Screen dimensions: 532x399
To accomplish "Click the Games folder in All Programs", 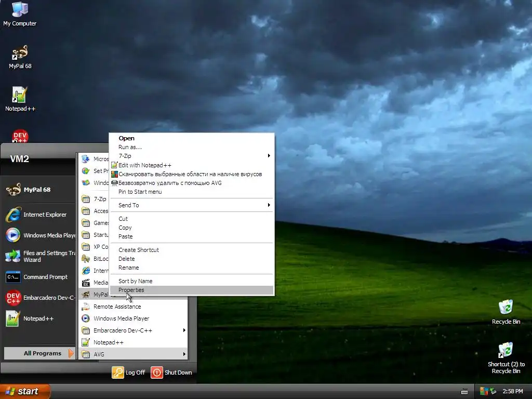I will pyautogui.click(x=94, y=223).
